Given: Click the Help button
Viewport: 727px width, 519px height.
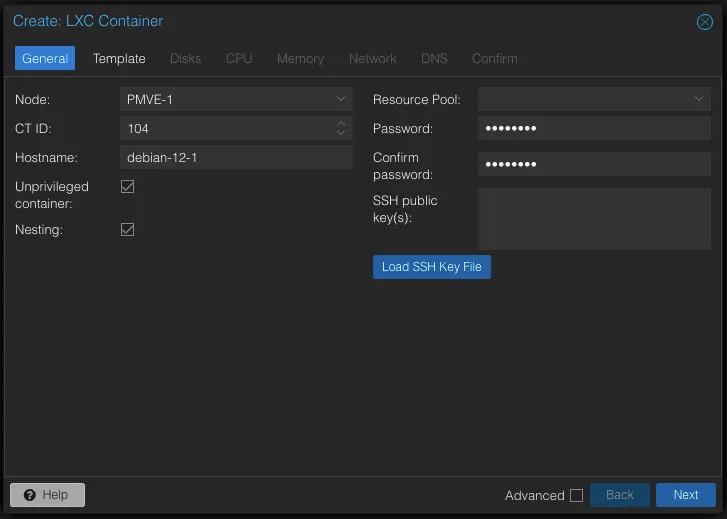Looking at the screenshot, I should pos(47,495).
